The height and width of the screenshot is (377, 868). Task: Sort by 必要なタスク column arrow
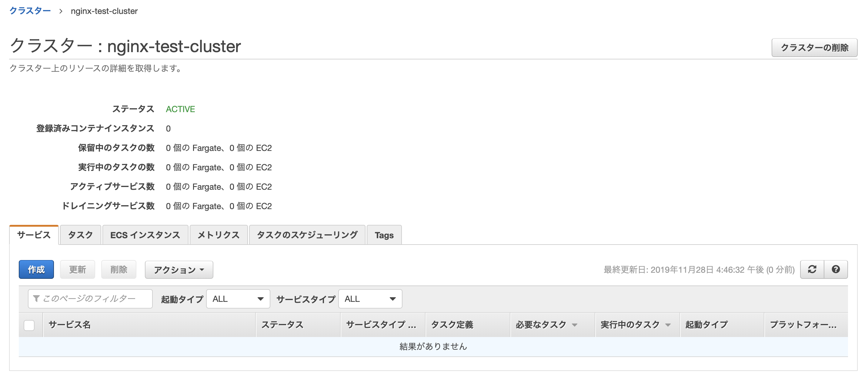click(x=575, y=325)
